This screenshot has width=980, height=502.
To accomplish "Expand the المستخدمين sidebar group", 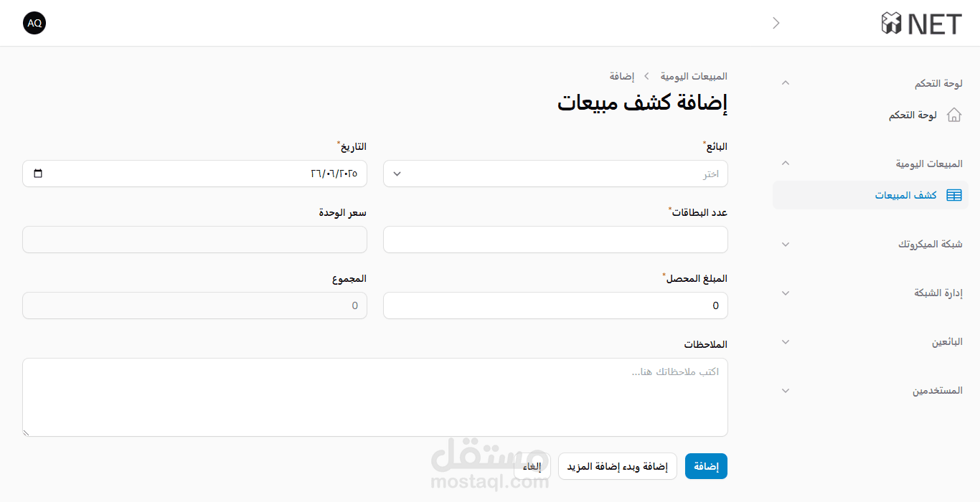I will (786, 391).
